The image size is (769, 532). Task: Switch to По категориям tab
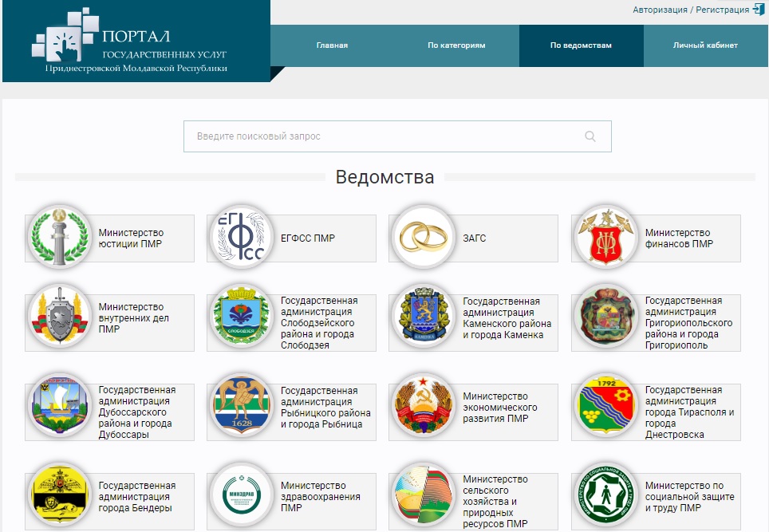(x=456, y=45)
